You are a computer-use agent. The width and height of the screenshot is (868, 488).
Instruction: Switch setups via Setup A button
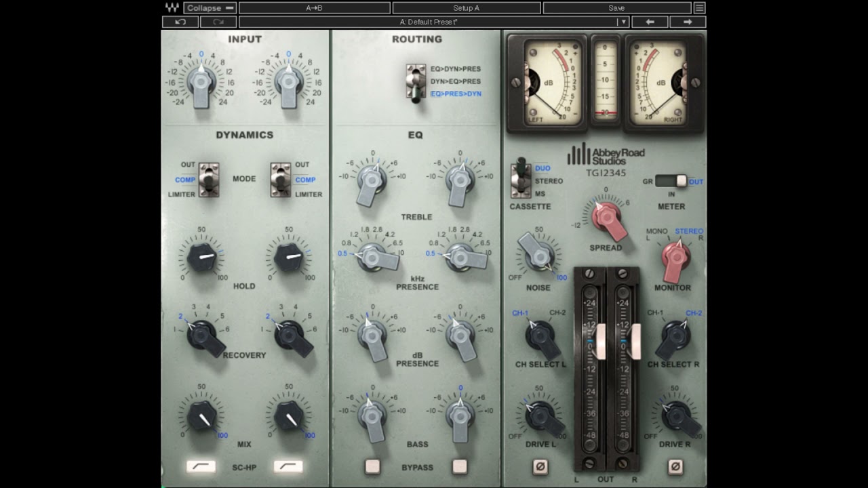tap(466, 8)
